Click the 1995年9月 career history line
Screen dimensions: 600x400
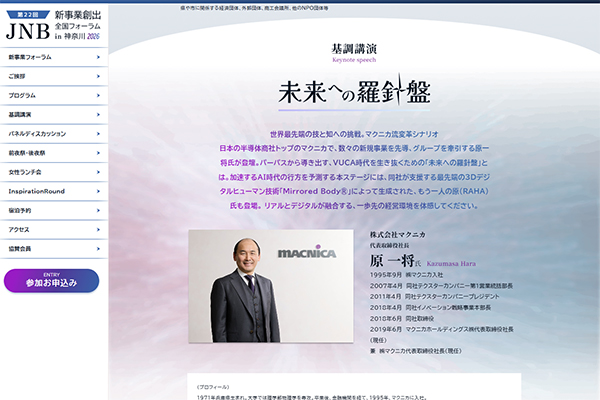(x=406, y=275)
